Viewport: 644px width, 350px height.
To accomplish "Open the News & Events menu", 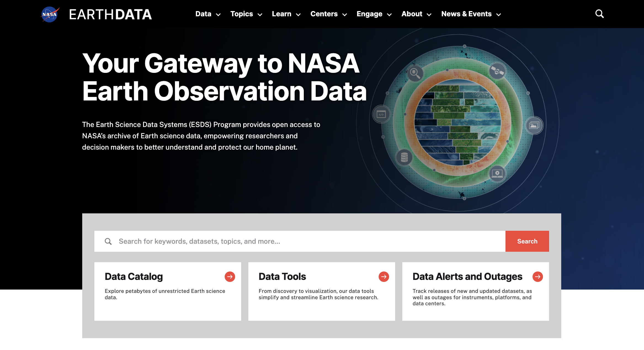I will [466, 14].
